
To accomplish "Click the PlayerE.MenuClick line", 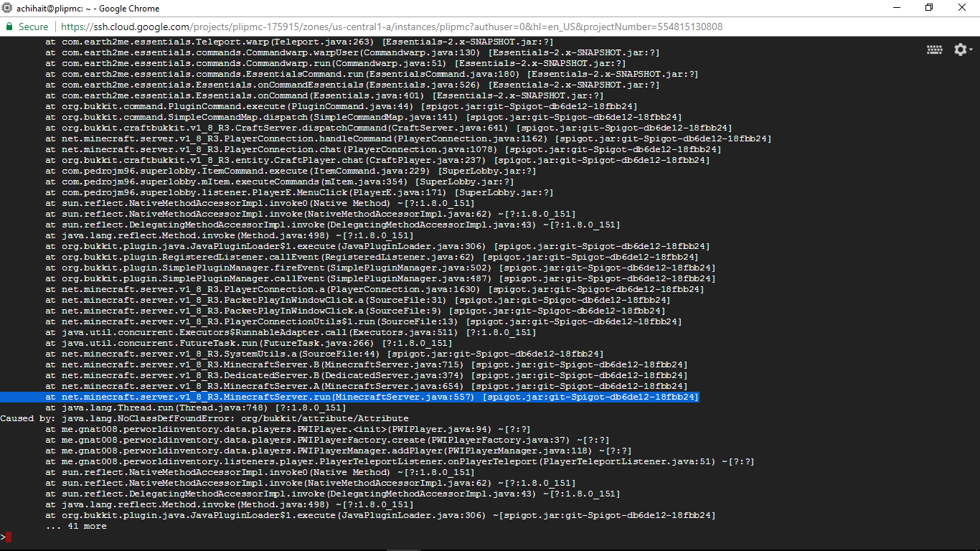I will (x=299, y=192).
